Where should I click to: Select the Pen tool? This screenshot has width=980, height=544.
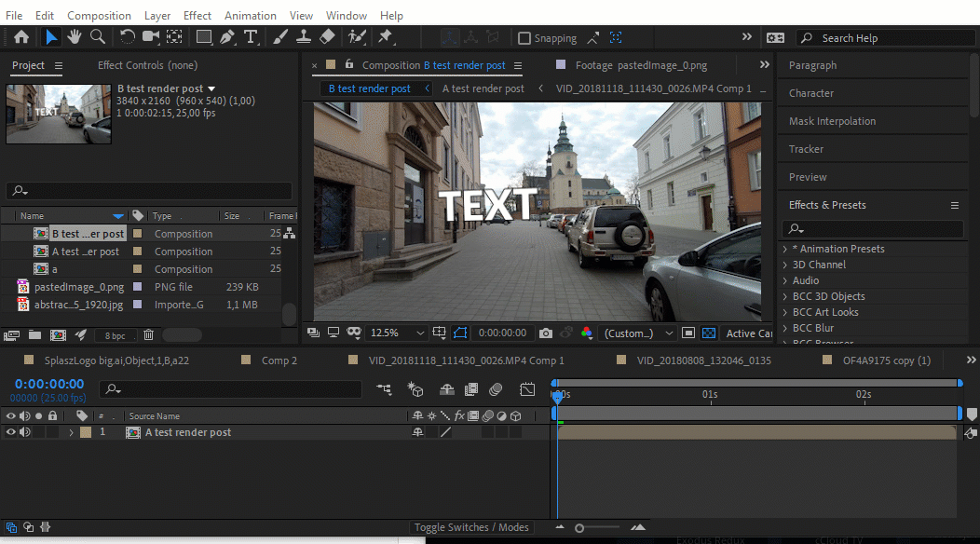click(x=227, y=37)
